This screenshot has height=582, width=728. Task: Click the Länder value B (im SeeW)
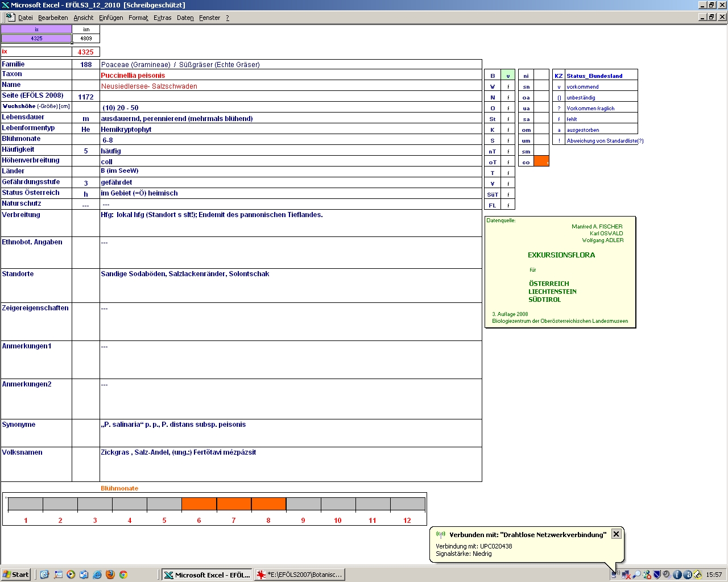click(x=119, y=171)
